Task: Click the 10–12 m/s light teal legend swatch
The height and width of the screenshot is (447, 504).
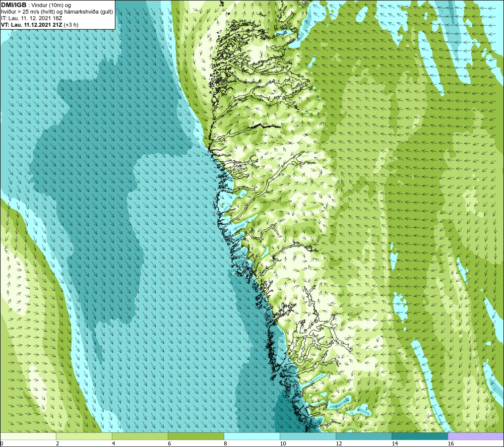Action: pyautogui.click(x=307, y=436)
